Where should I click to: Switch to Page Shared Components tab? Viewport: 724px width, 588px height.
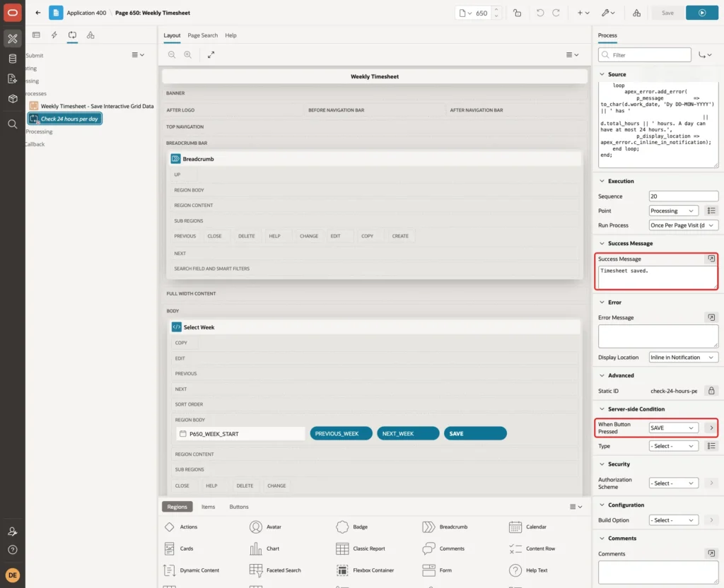pyautogui.click(x=90, y=35)
